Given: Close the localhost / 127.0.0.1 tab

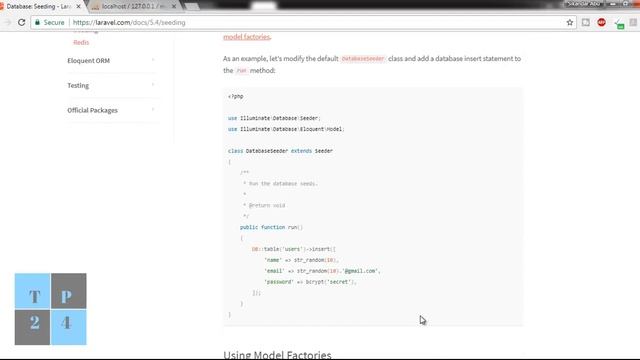Looking at the screenshot, I should (x=174, y=7).
